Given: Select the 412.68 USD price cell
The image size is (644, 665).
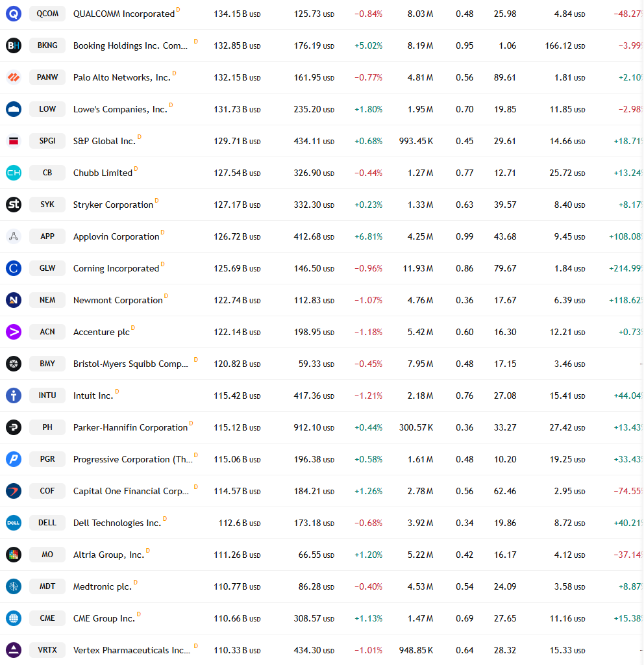Looking at the screenshot, I should 314,236.
